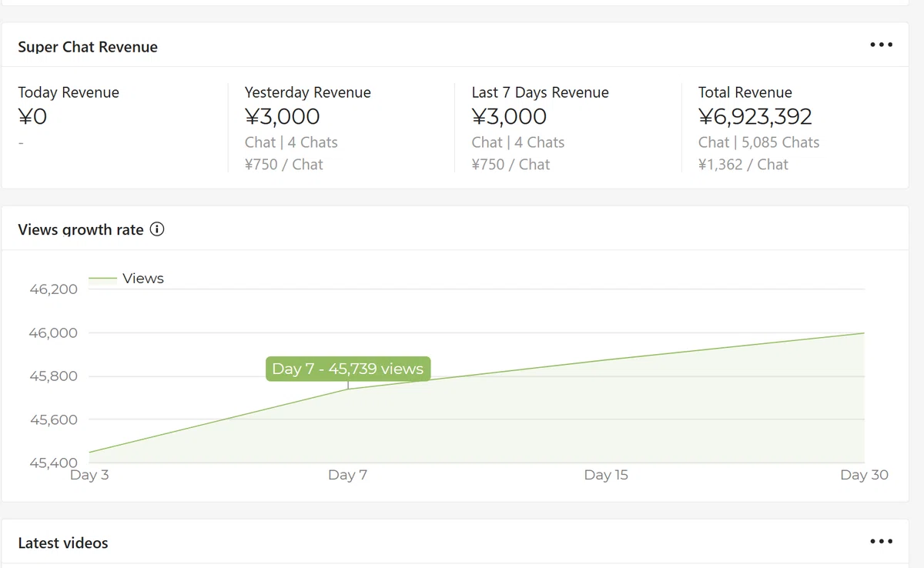Open Latest videos more options menu
Image resolution: width=924 pixels, height=568 pixels.
(881, 541)
